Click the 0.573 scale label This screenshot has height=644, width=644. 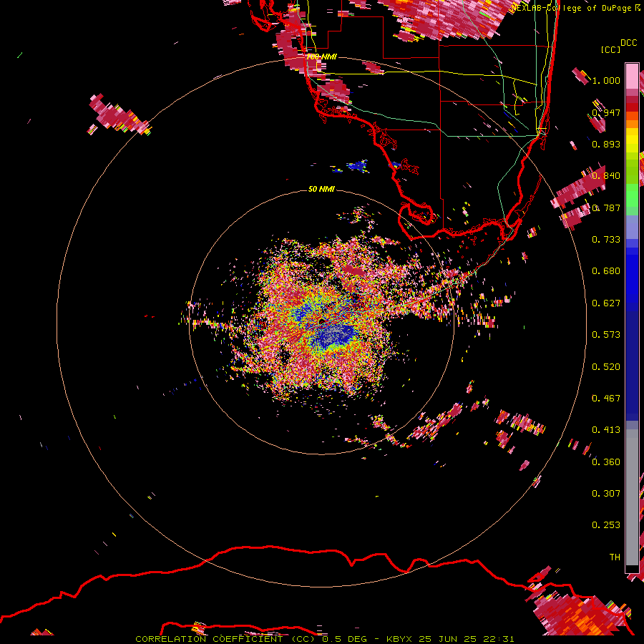pyautogui.click(x=606, y=335)
